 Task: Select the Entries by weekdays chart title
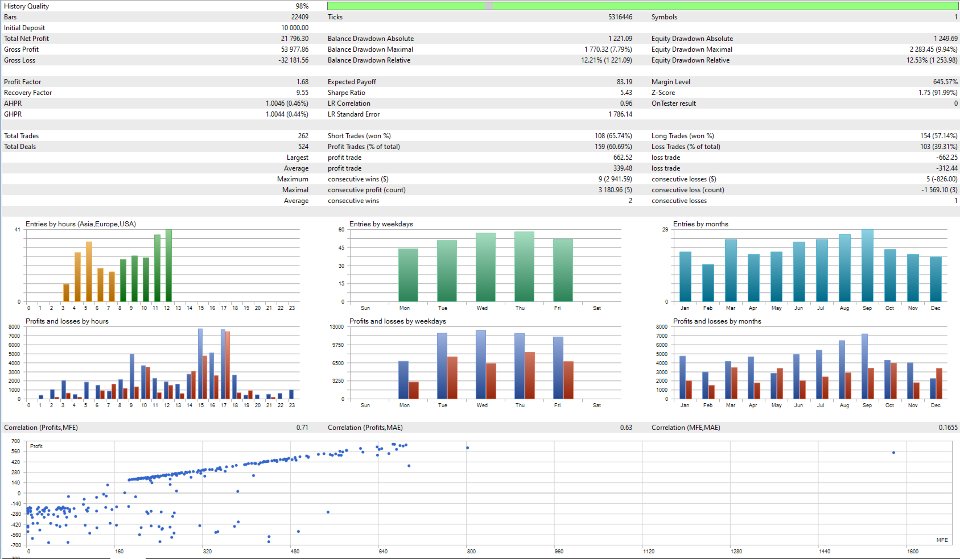click(381, 224)
